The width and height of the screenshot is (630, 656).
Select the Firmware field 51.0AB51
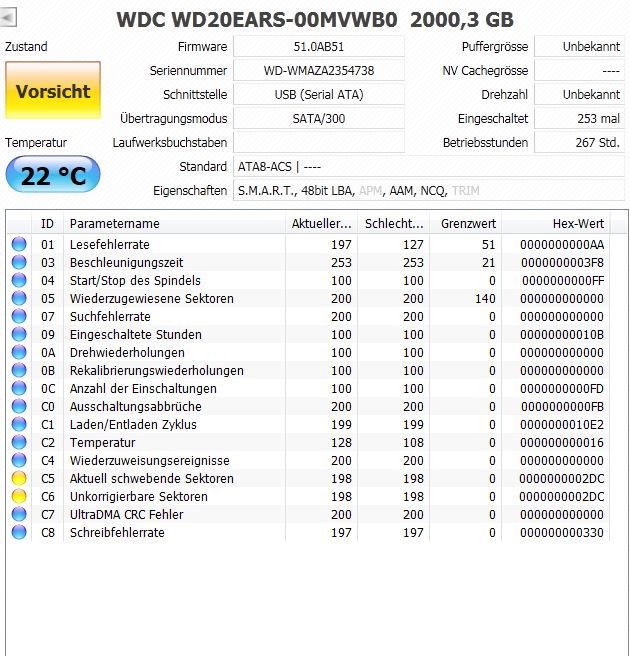coord(319,46)
